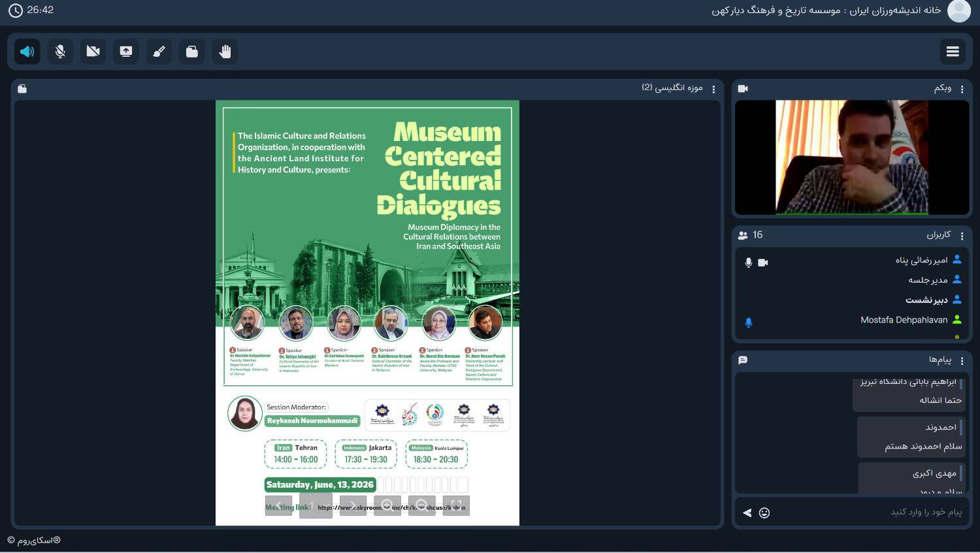Screen dimensions: 980x553
Task: Click the message from احمدوند in chat
Action: pyautogui.click(x=911, y=437)
